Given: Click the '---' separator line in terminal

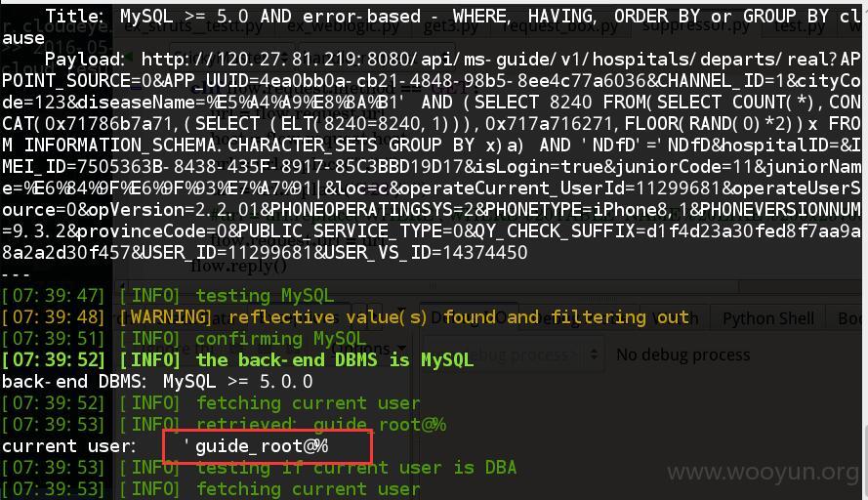Looking at the screenshot, I should pyautogui.click(x=16, y=274).
